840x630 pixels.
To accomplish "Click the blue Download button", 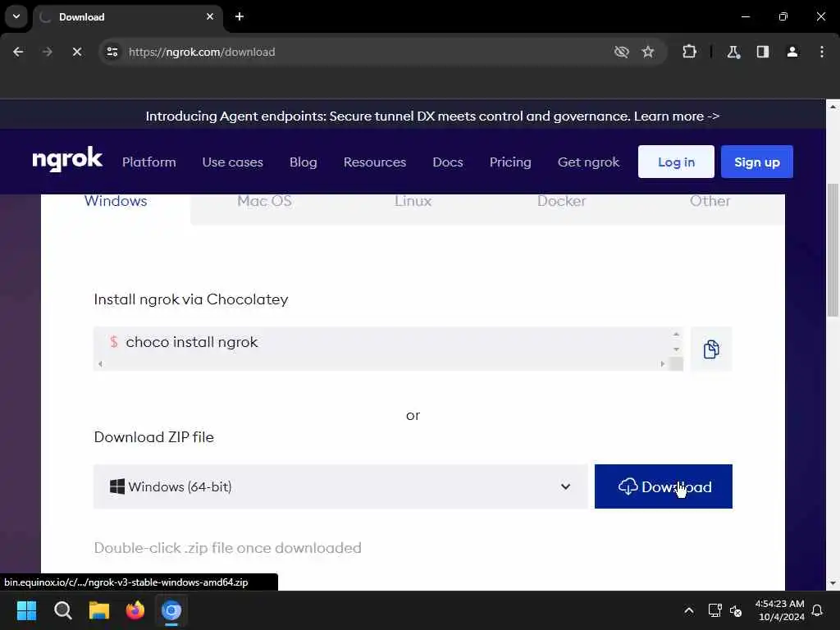I will click(x=663, y=486).
